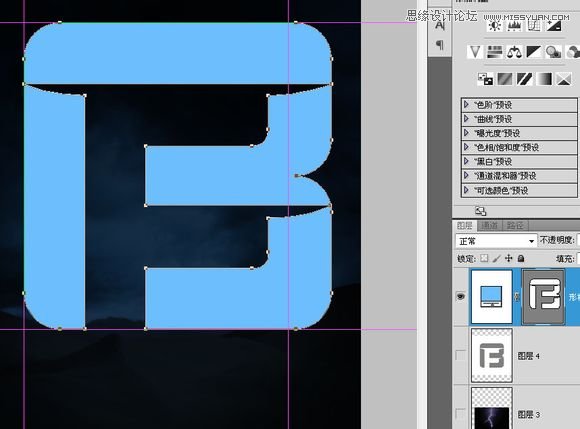
Task: Show 图层 3 using its visibility box
Action: (x=460, y=414)
